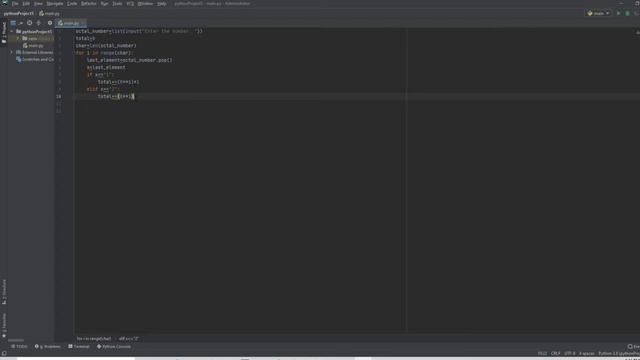Open the Terminal tool window
The height and width of the screenshot is (360, 640).
tap(79, 347)
